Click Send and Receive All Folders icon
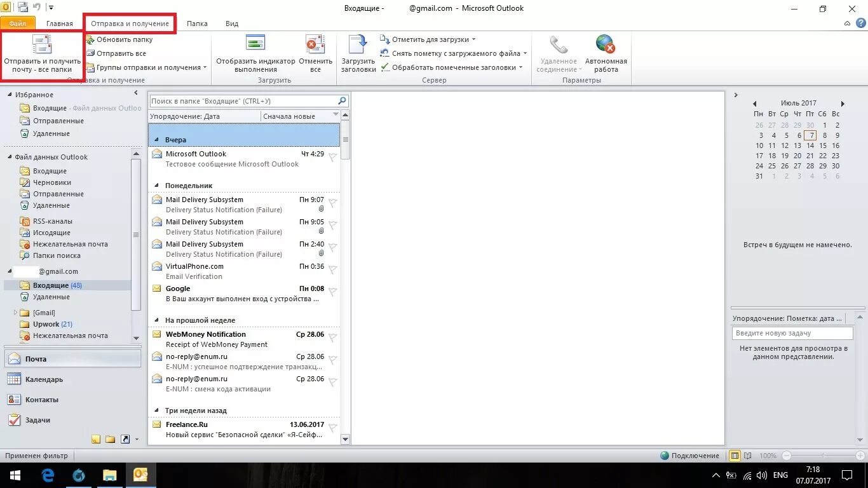This screenshot has height=488, width=868. tap(42, 44)
